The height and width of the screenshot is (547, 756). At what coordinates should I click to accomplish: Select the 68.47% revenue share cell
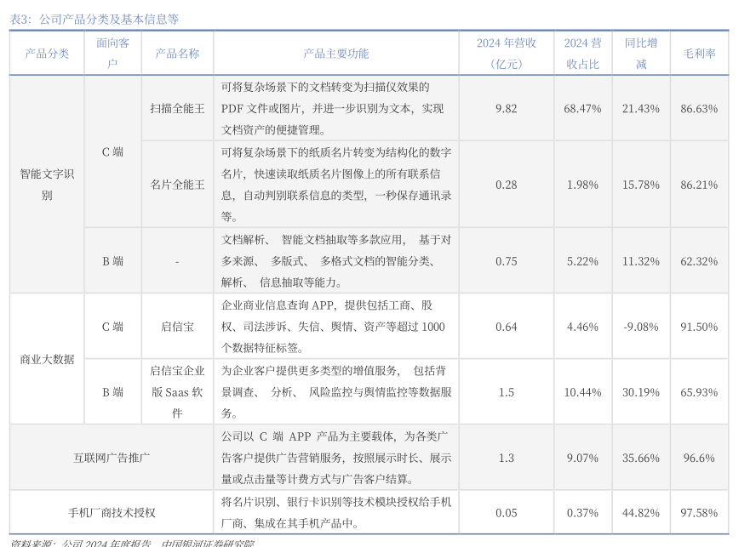pyautogui.click(x=582, y=109)
